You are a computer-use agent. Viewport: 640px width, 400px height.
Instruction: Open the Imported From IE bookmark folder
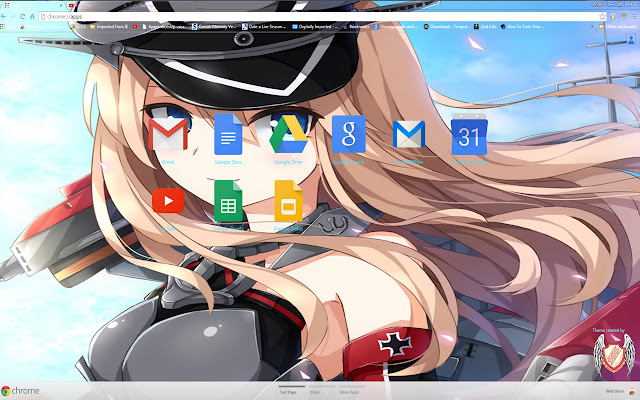click(109, 27)
